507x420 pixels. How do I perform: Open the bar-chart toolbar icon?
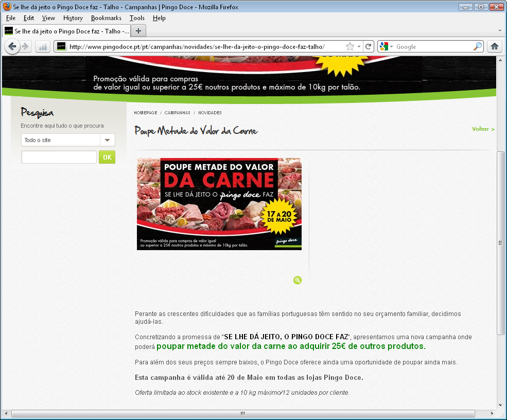tap(43, 46)
